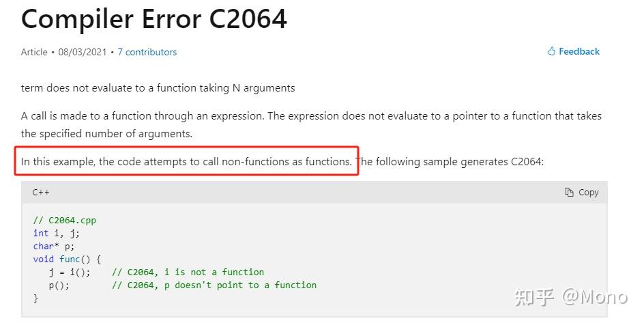Click the 'i is not a function' comment

tap(188, 272)
